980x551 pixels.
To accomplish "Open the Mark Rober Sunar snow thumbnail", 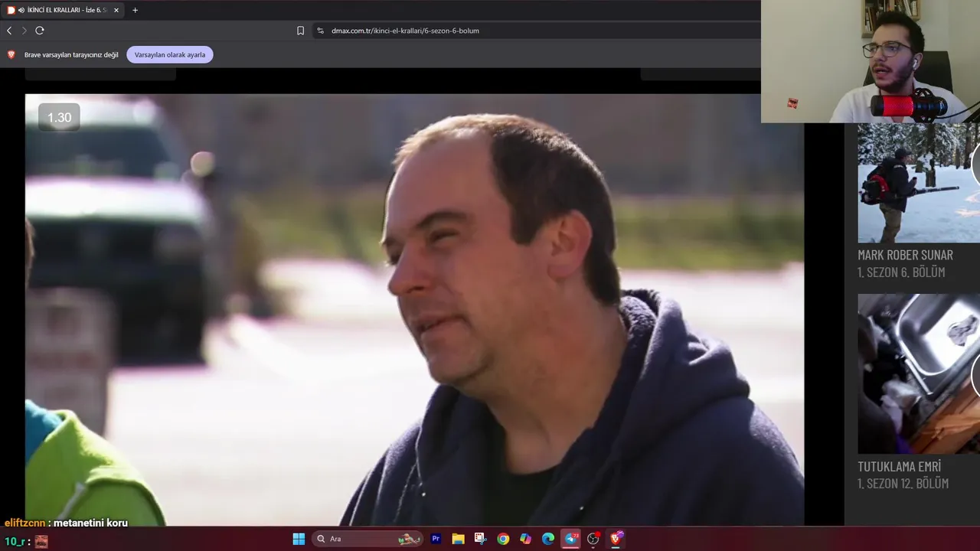I will click(x=919, y=183).
